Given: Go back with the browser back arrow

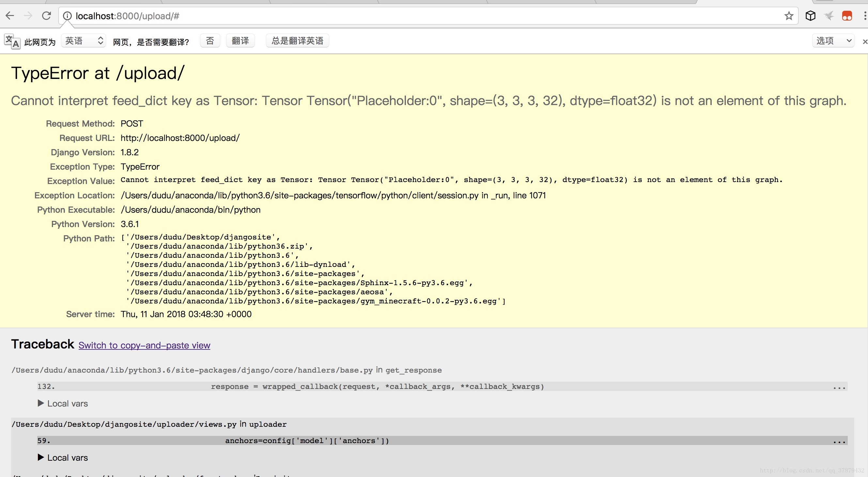Looking at the screenshot, I should point(10,15).
